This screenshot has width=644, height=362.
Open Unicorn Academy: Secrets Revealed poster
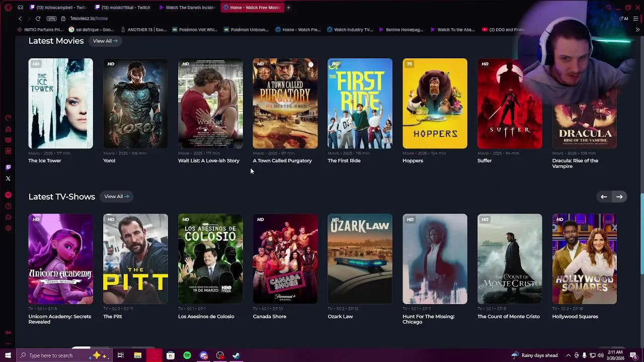pyautogui.click(x=60, y=259)
